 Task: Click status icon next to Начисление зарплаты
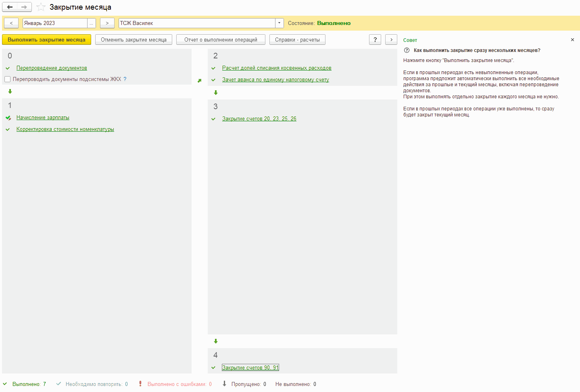[x=8, y=118]
